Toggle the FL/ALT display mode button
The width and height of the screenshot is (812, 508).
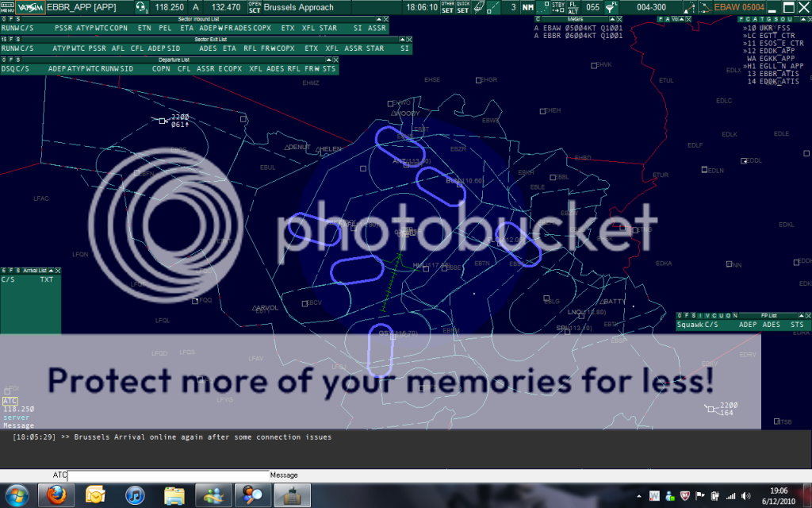coord(573,7)
